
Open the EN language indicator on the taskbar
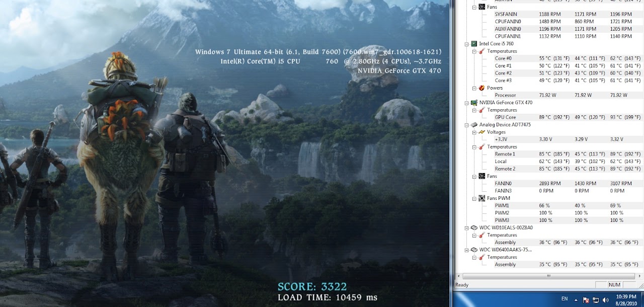pos(565,299)
